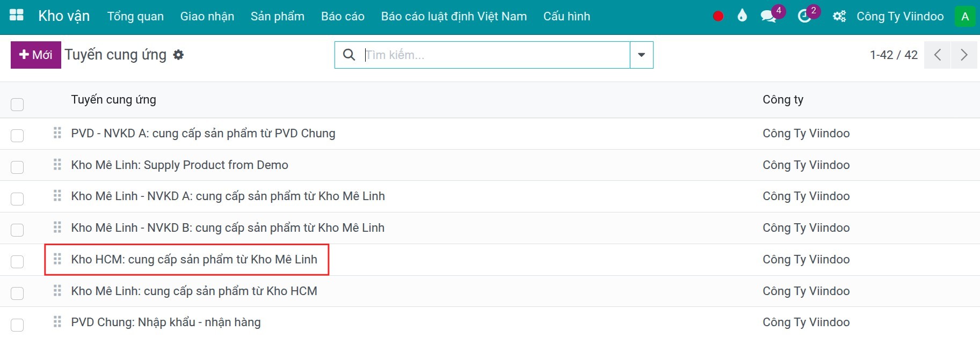Image resolution: width=980 pixels, height=338 pixels.
Task: Open Kho HCM: cung cấp sản phẩm từ Kho Mê Linh
Action: tap(194, 259)
